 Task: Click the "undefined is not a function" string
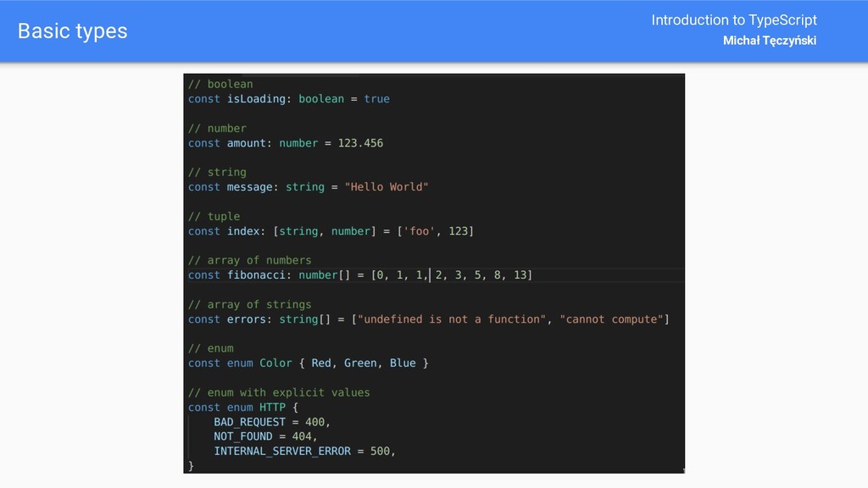pyautogui.click(x=452, y=319)
